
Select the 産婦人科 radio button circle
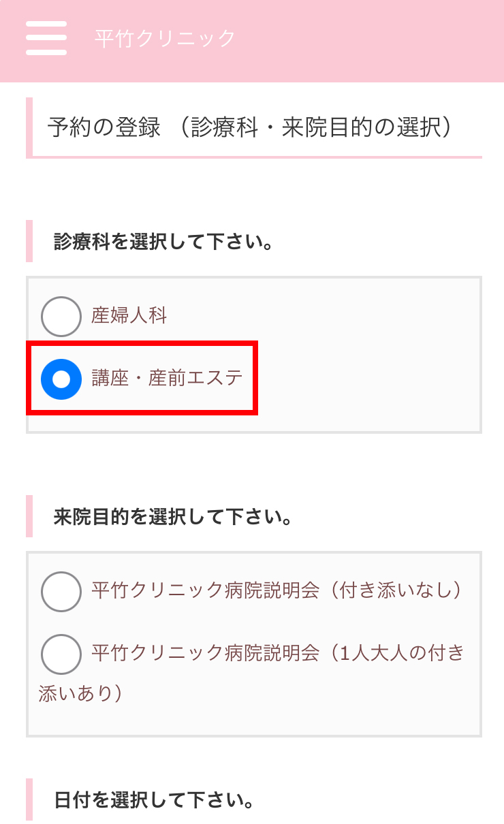pos(61,317)
